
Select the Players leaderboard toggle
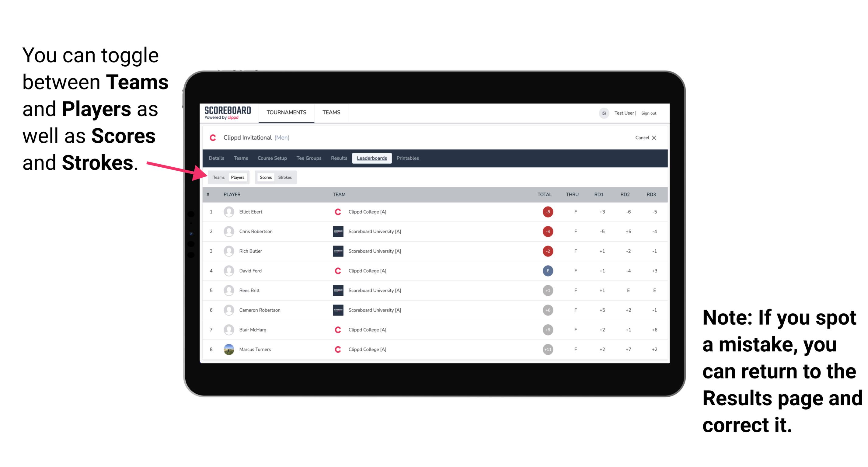(x=238, y=177)
